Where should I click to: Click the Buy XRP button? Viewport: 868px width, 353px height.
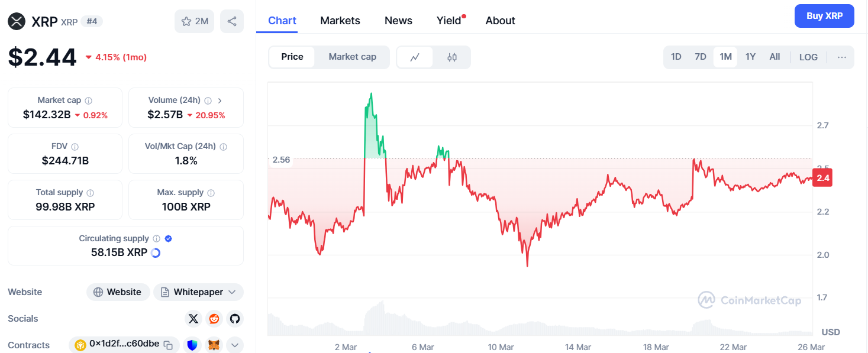(824, 16)
